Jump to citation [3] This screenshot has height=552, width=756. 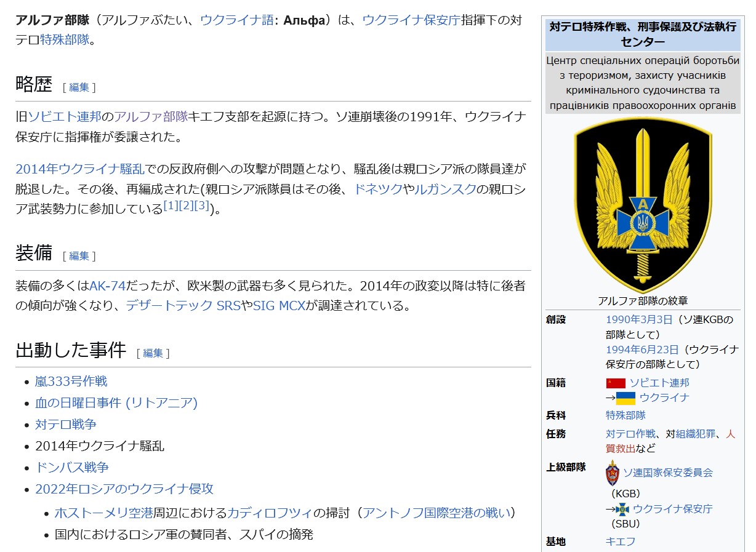pos(202,206)
